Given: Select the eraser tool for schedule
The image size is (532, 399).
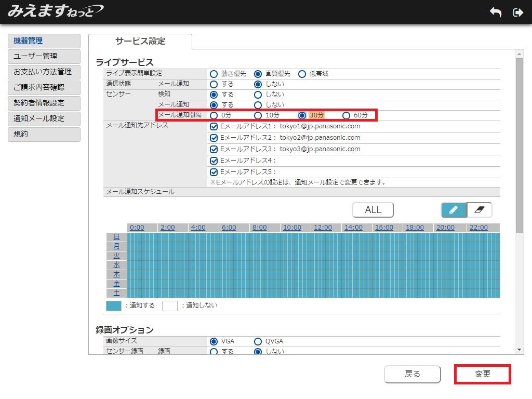Looking at the screenshot, I should click(x=479, y=210).
